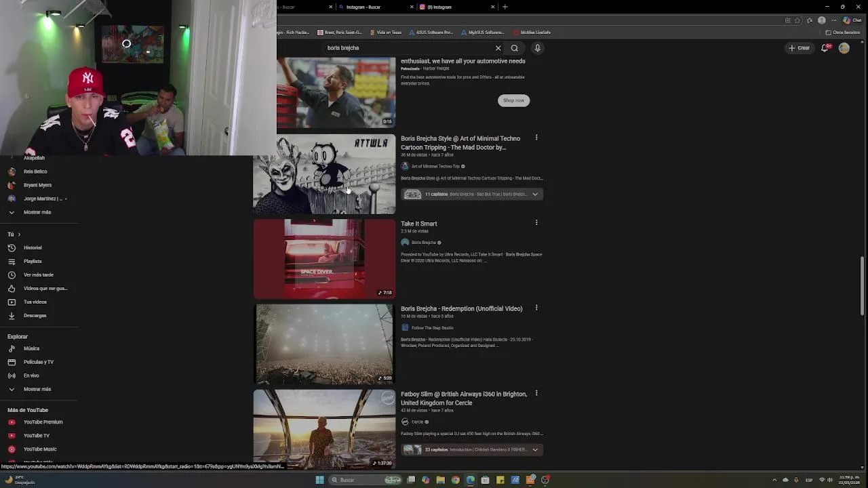Open Fatboy Slim @ British Airways i360 title
This screenshot has height=488, width=868.
point(464,399)
